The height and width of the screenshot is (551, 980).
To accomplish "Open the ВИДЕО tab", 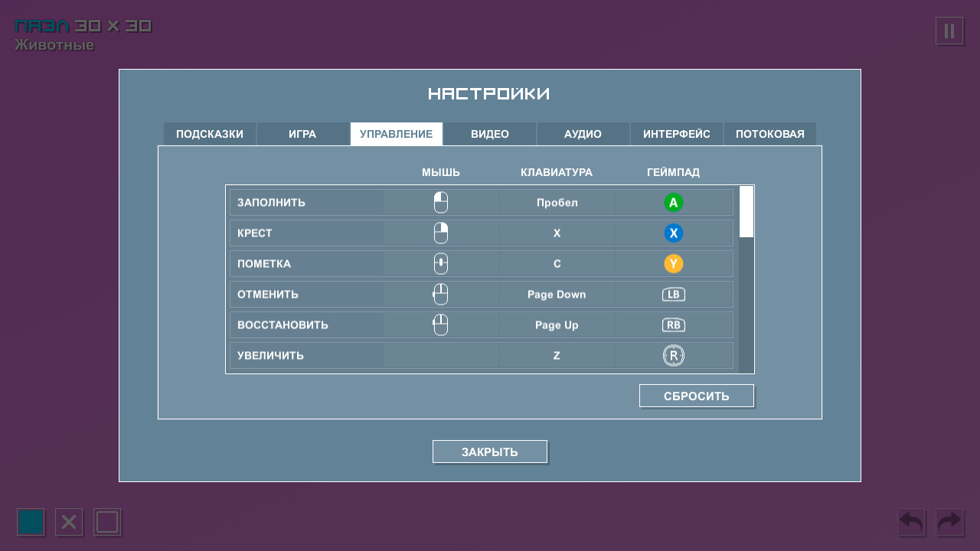I will click(x=490, y=134).
